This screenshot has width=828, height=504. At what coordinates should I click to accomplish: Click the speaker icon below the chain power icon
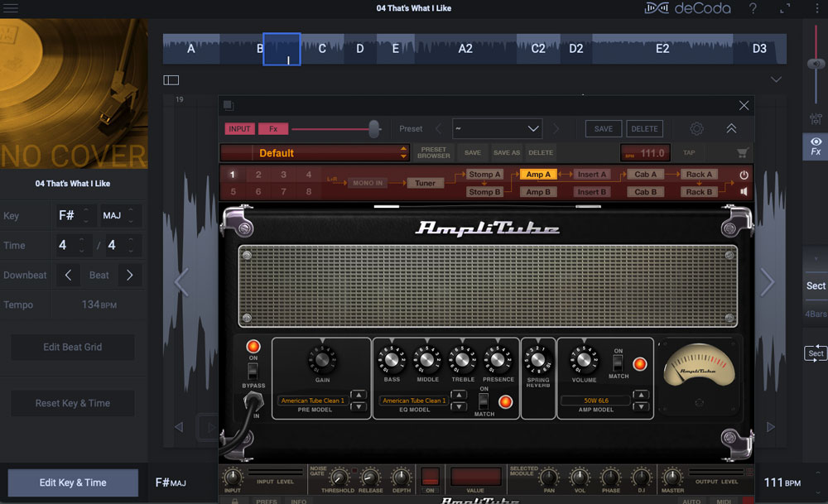coord(744,191)
